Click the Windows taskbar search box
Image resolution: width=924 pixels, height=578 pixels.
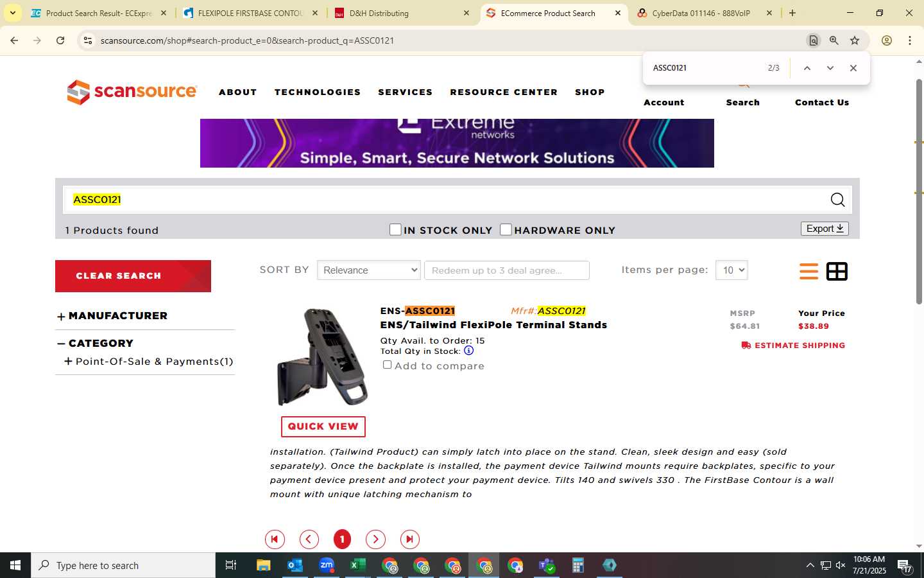pyautogui.click(x=123, y=565)
